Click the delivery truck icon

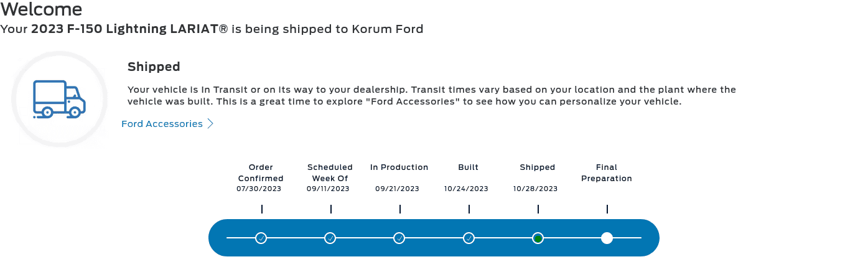point(59,99)
